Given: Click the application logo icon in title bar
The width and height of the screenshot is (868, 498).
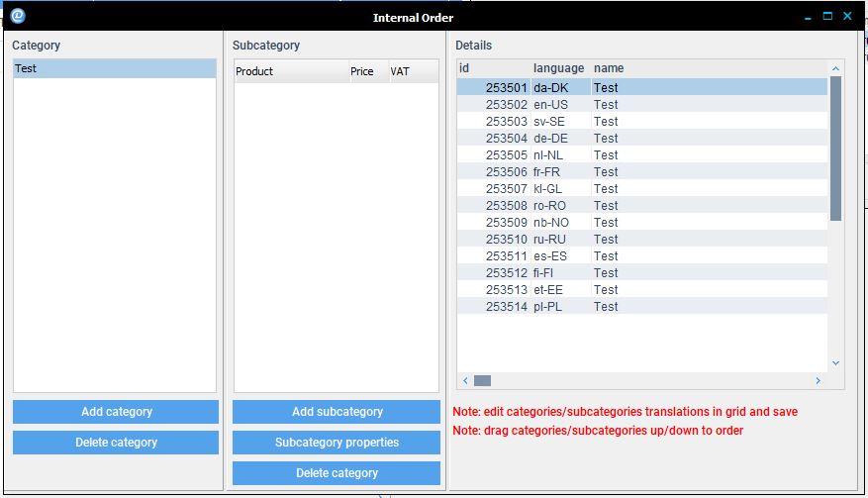Looking at the screenshot, I should click(18, 16).
